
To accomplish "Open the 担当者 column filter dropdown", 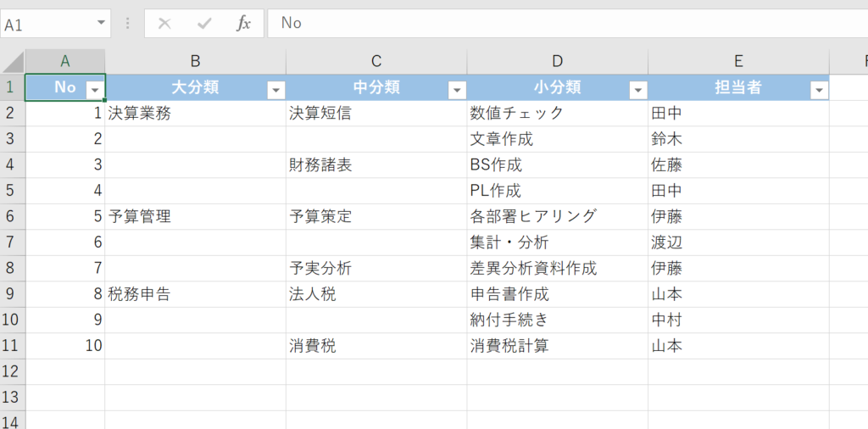I will point(819,90).
